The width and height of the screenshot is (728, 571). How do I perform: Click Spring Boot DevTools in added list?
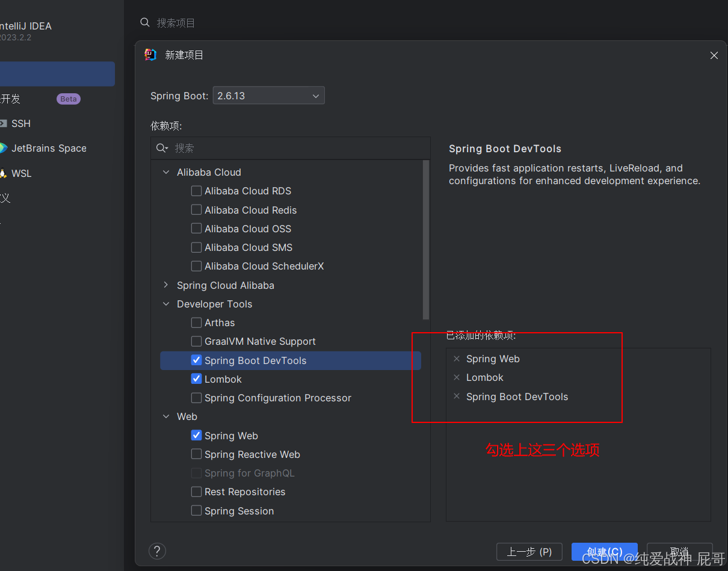pyautogui.click(x=517, y=397)
